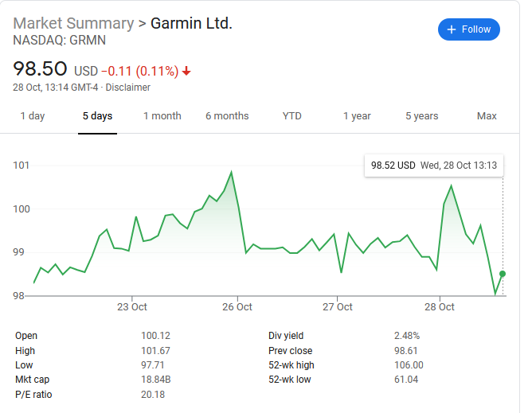Viewport: 532px width, 413px height.
Task: Switch to the 6 months range
Action: pyautogui.click(x=227, y=116)
